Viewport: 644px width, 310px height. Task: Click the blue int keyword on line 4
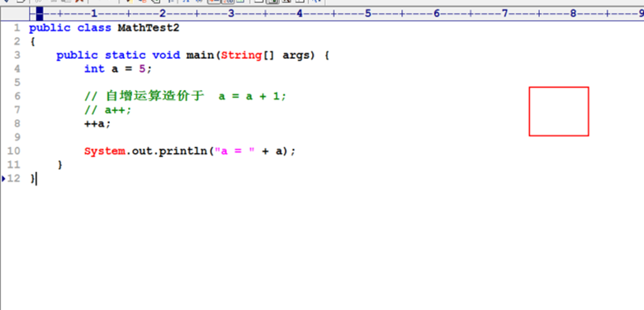(x=94, y=69)
